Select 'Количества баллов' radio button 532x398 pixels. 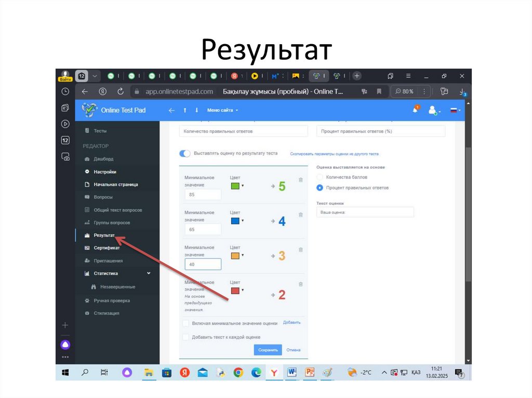pos(320,177)
